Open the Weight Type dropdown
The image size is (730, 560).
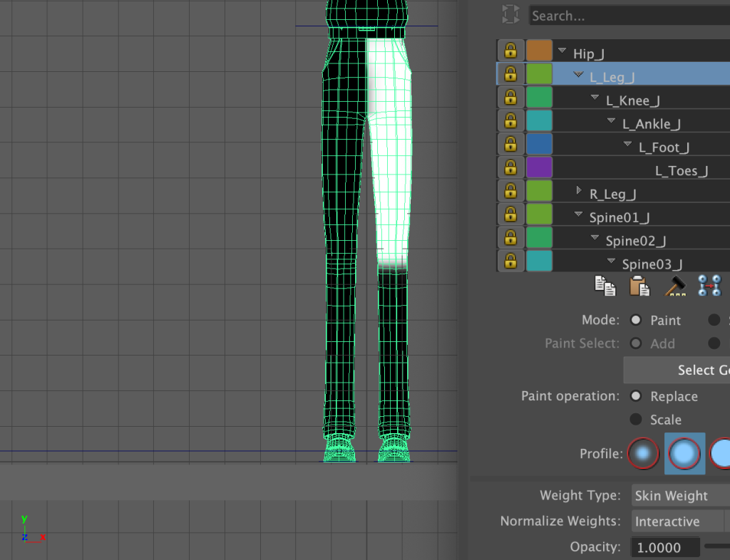(x=681, y=496)
